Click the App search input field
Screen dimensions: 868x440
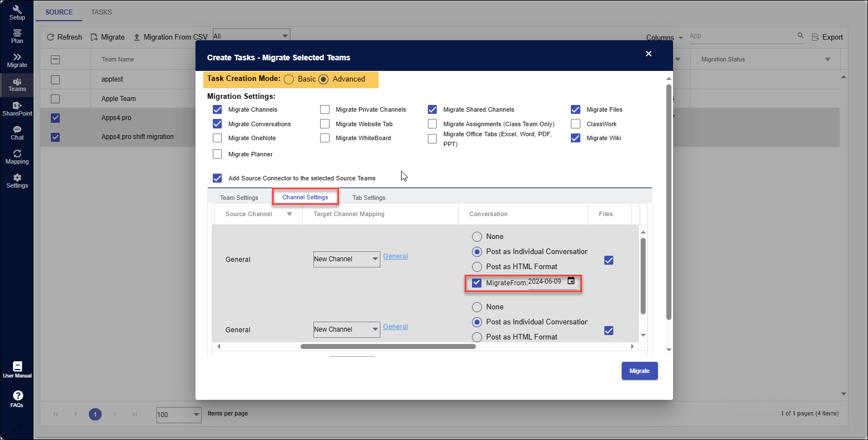tap(741, 36)
